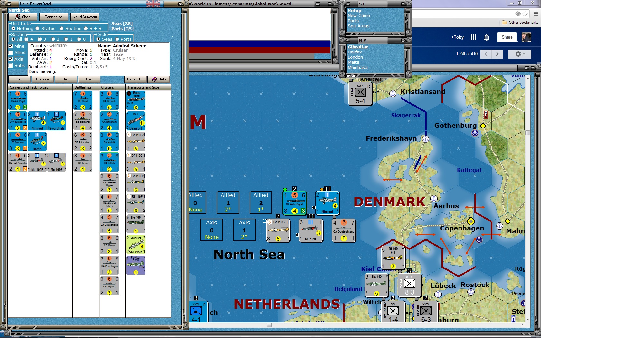
Task: Select CV Ark Royal in the Carriers list
Action: [18, 100]
